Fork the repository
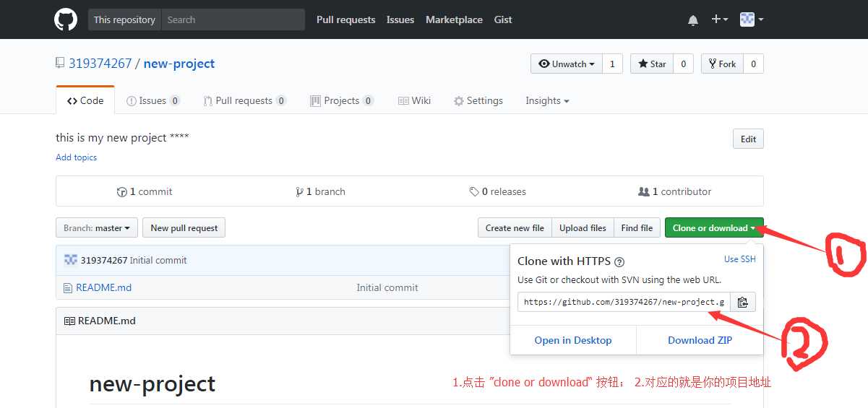The height and width of the screenshot is (408, 868). pyautogui.click(x=722, y=64)
